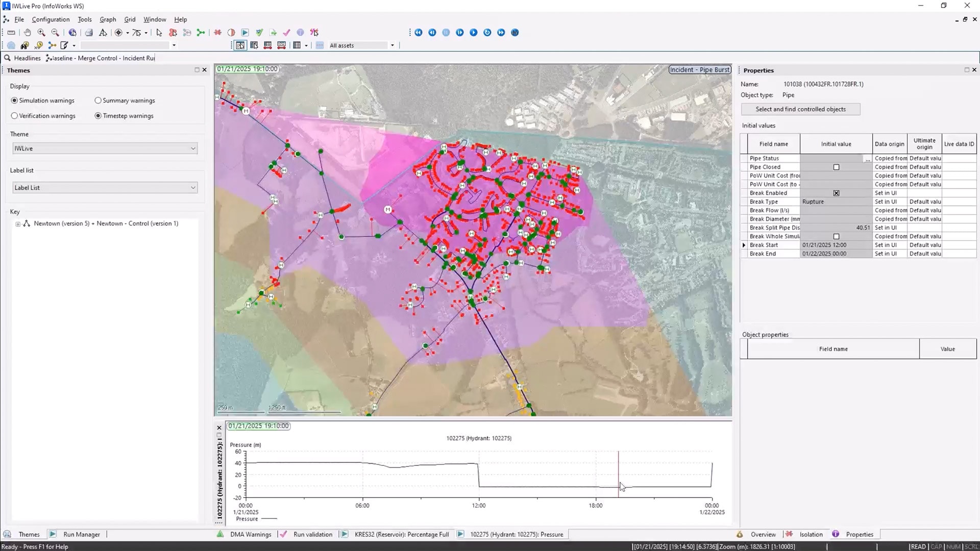
Task: Click the print icon in toolbar
Action: click(x=89, y=32)
